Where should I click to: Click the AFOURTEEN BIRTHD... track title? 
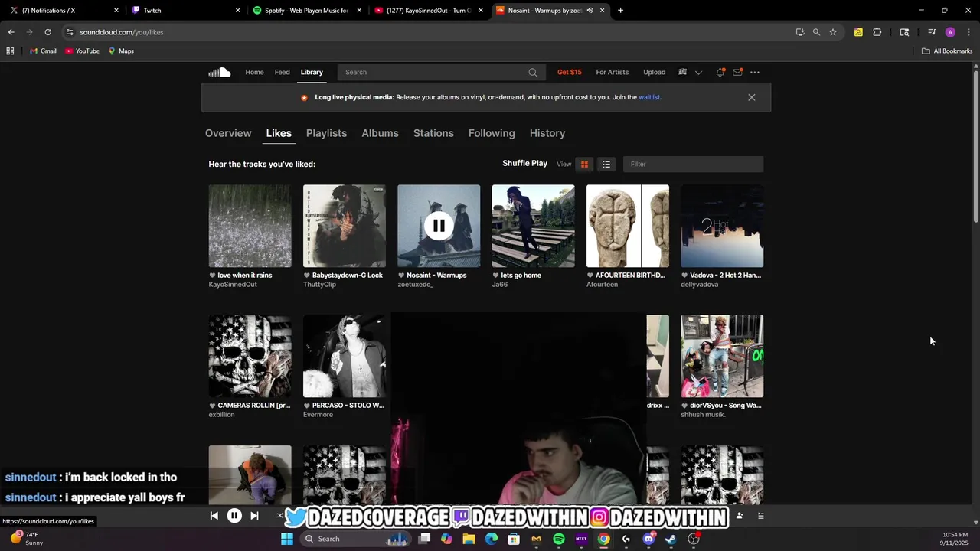[x=630, y=275]
